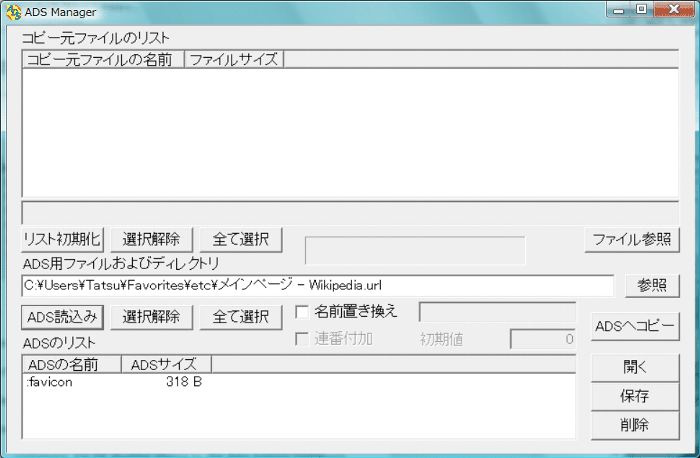Close the ADS Manager window
The width and height of the screenshot is (700, 458).
(x=674, y=10)
